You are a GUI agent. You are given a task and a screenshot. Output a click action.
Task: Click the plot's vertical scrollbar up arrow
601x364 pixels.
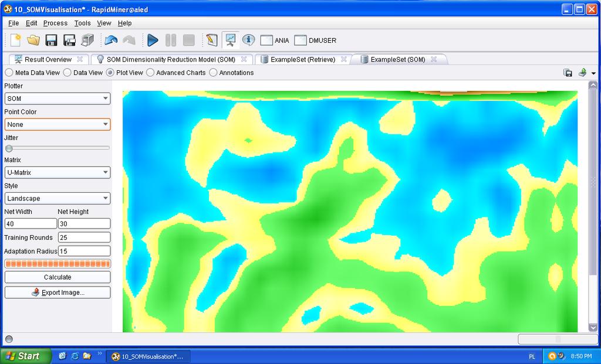click(593, 85)
